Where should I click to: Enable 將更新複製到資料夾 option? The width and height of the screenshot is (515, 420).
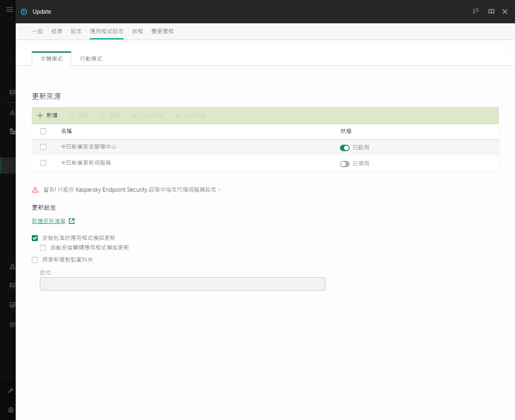point(35,260)
